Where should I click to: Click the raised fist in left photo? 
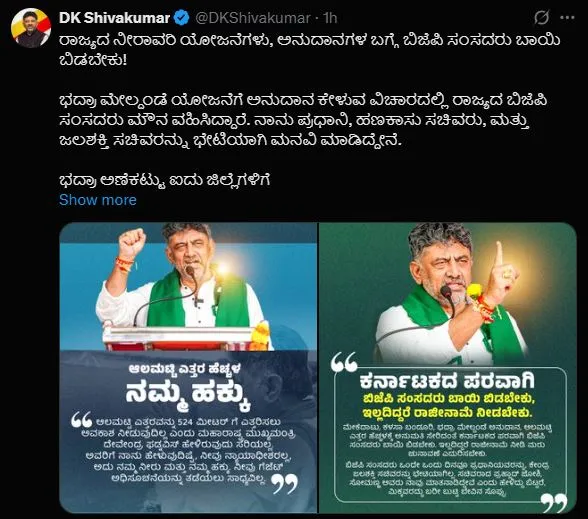pyautogui.click(x=132, y=243)
